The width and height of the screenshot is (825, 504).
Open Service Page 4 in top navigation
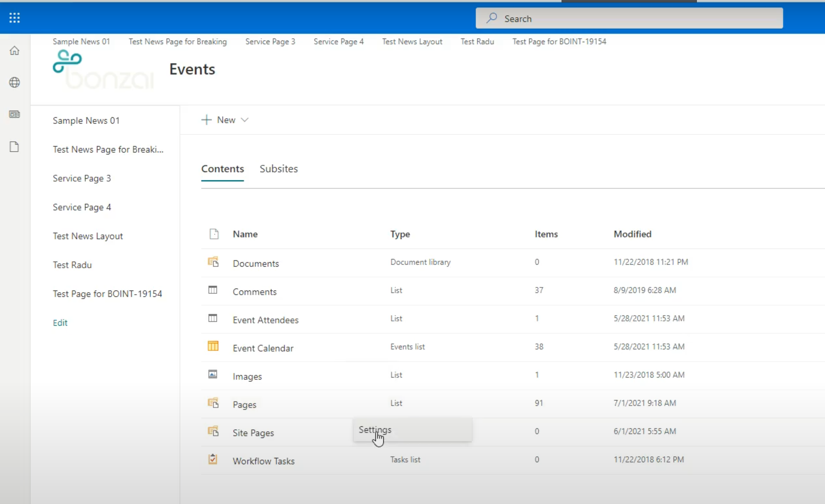tap(339, 41)
